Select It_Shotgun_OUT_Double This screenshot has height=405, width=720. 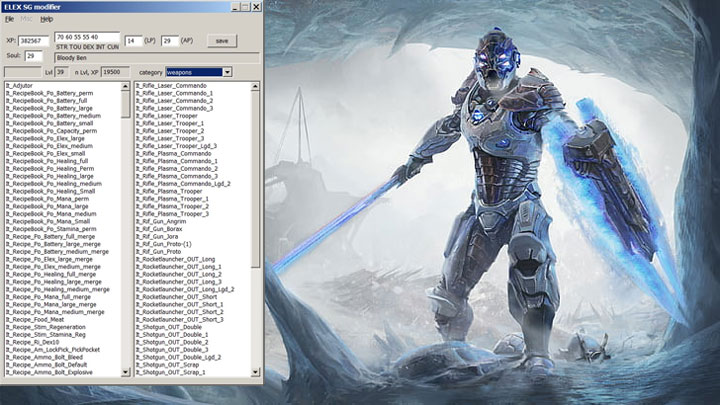pos(169,327)
